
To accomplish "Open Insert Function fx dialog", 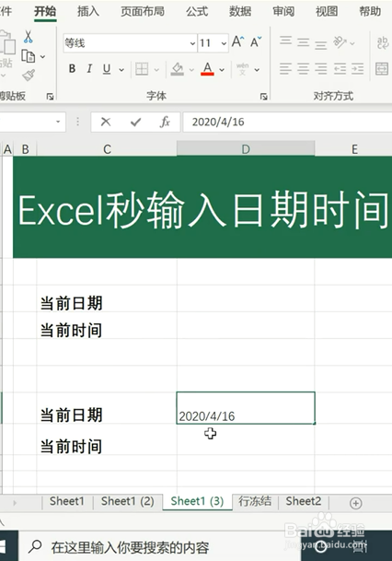I will pyautogui.click(x=165, y=122).
